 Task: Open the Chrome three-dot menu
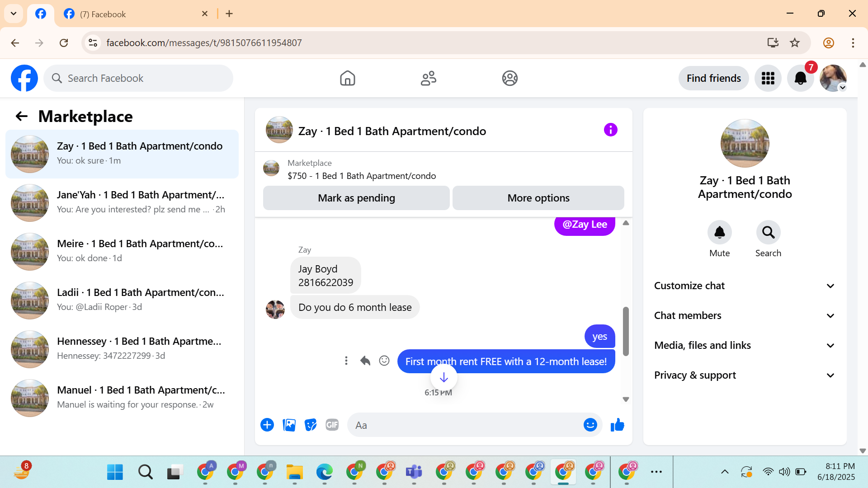[x=853, y=42]
